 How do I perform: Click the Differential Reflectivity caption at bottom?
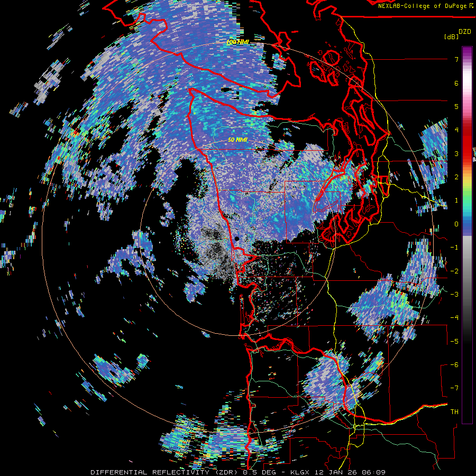(238, 472)
